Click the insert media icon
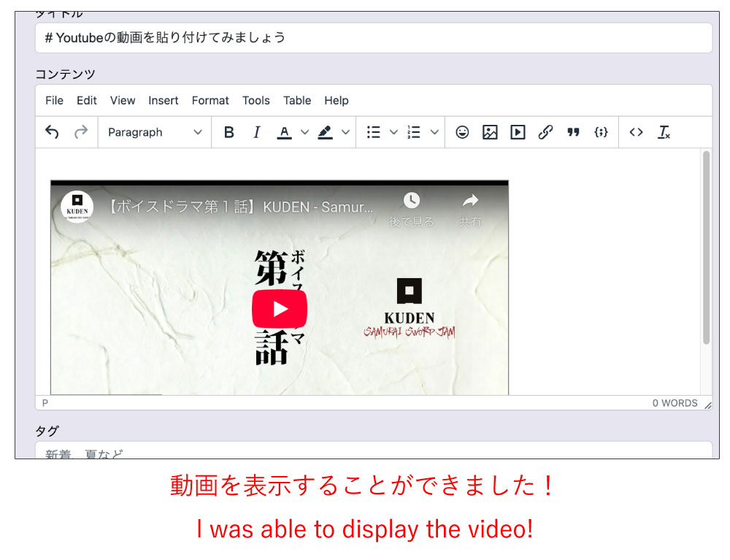The height and width of the screenshot is (560, 730). click(x=518, y=132)
